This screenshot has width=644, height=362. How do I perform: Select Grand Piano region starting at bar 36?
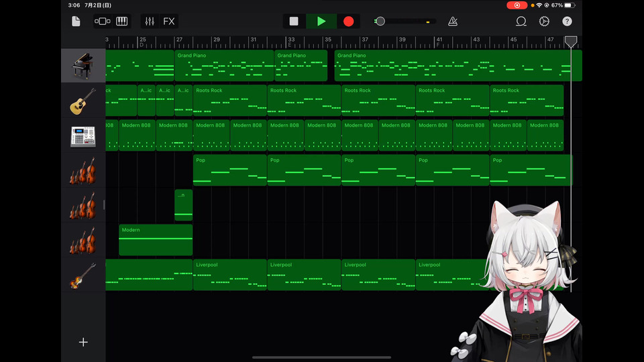point(458,66)
